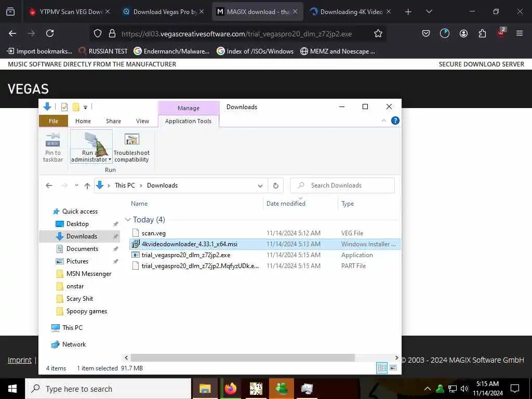The image size is (532, 399).
Task: Open Firefox account icon
Action: [463, 33]
